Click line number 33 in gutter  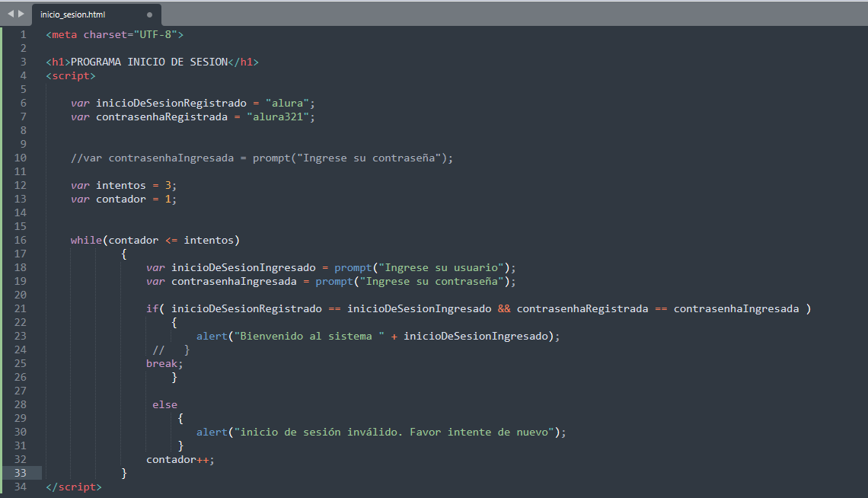coord(21,473)
